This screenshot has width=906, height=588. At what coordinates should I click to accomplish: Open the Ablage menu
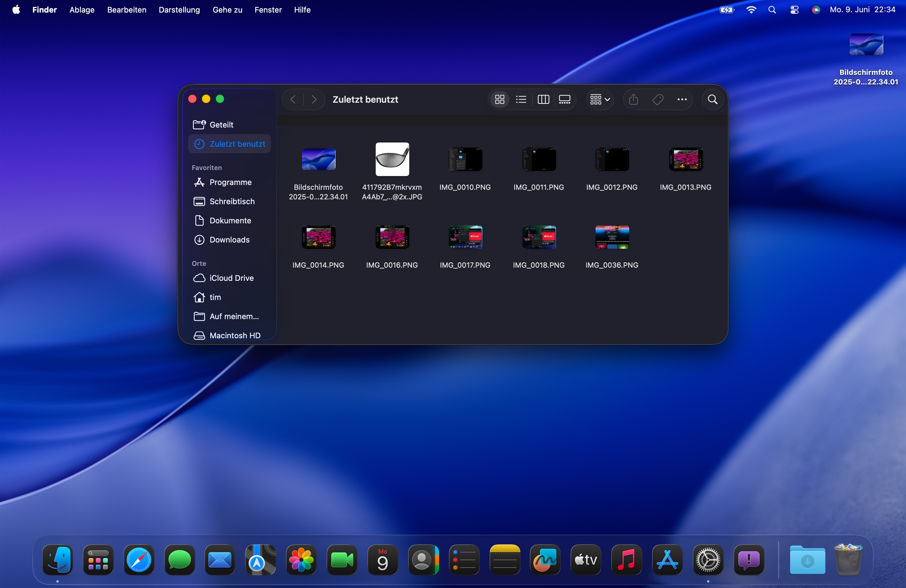tap(82, 10)
